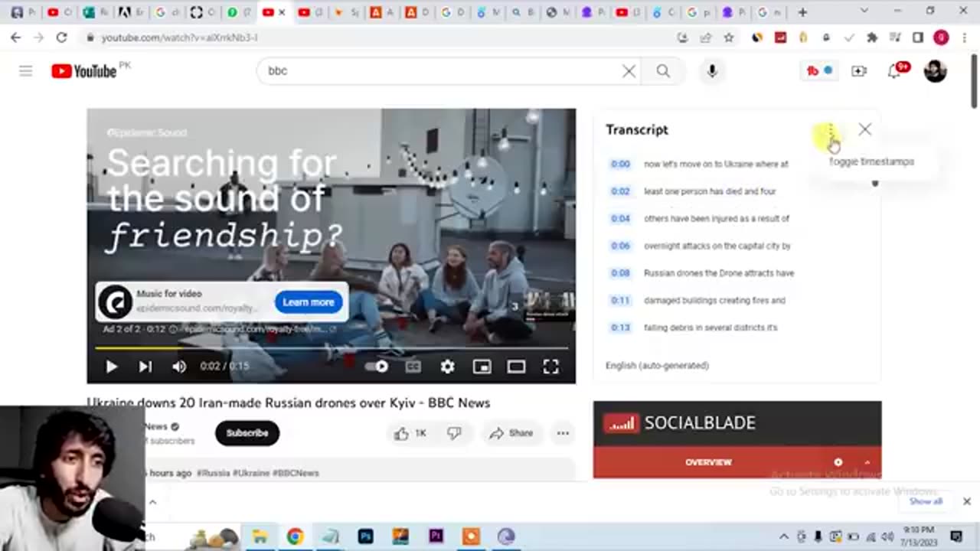Bookmark this page with the star

pyautogui.click(x=729, y=37)
